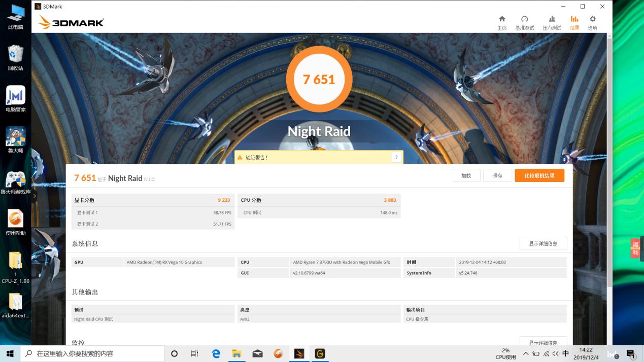
Task: Open Cortana circle on taskbar
Action: coord(174,354)
